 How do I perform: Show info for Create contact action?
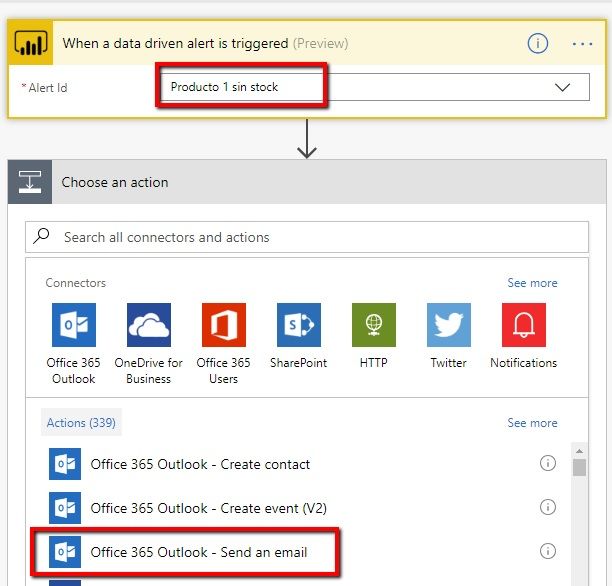[548, 463]
